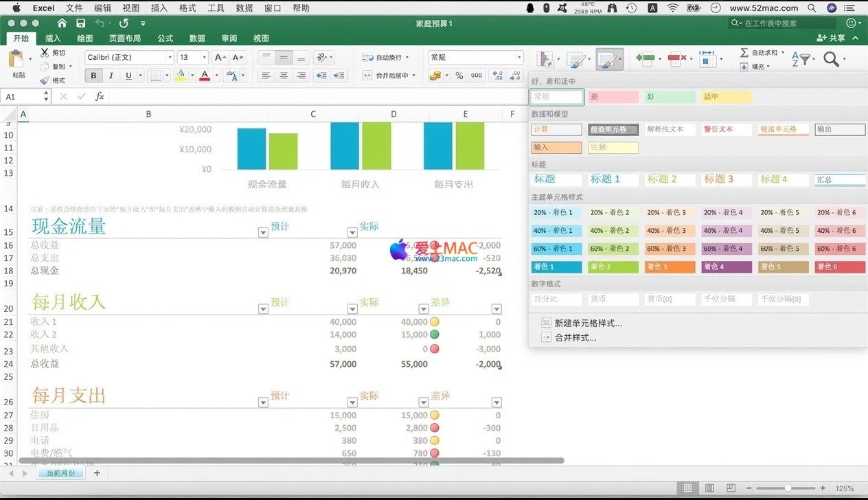The height and width of the screenshot is (500, 868).
Task: Click the Delete cells icon
Action: pos(676,60)
